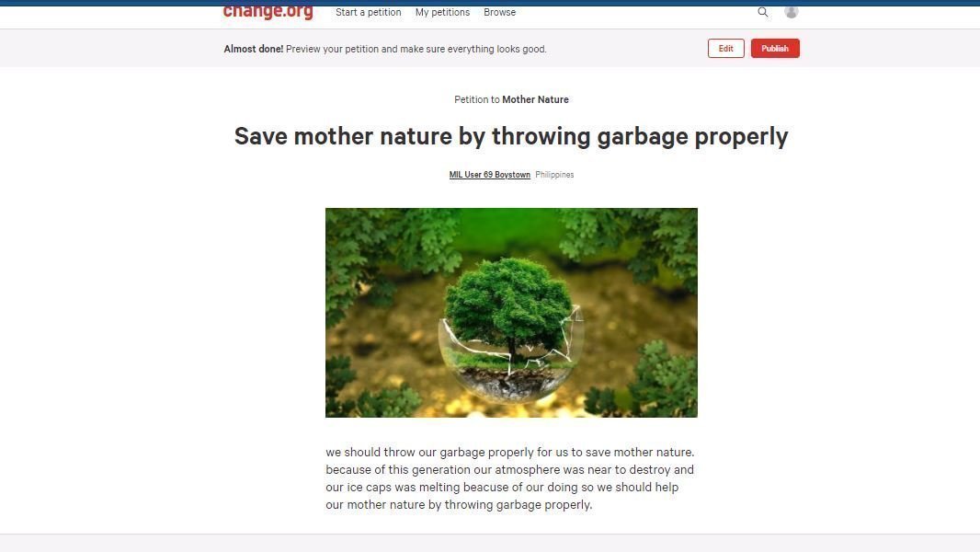Open the Browse menu item
The height and width of the screenshot is (552, 980).
pos(499,13)
